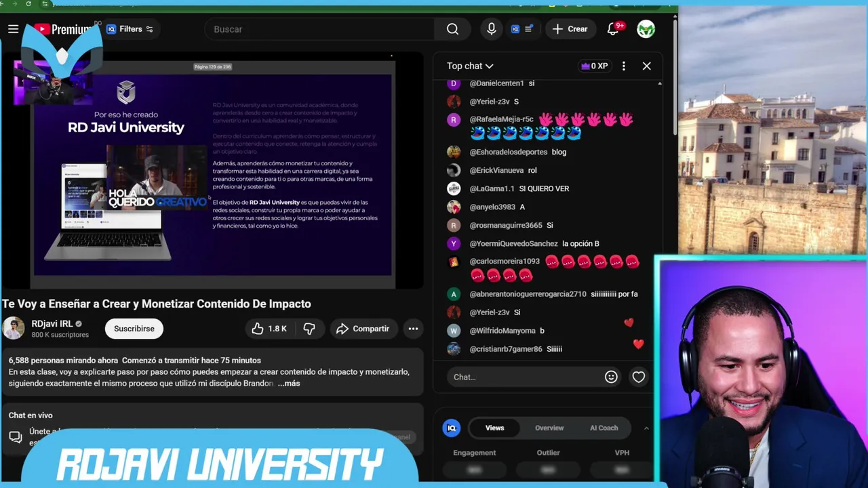
Task: Click @carlosmoreira1093 chat username
Action: [505, 262]
